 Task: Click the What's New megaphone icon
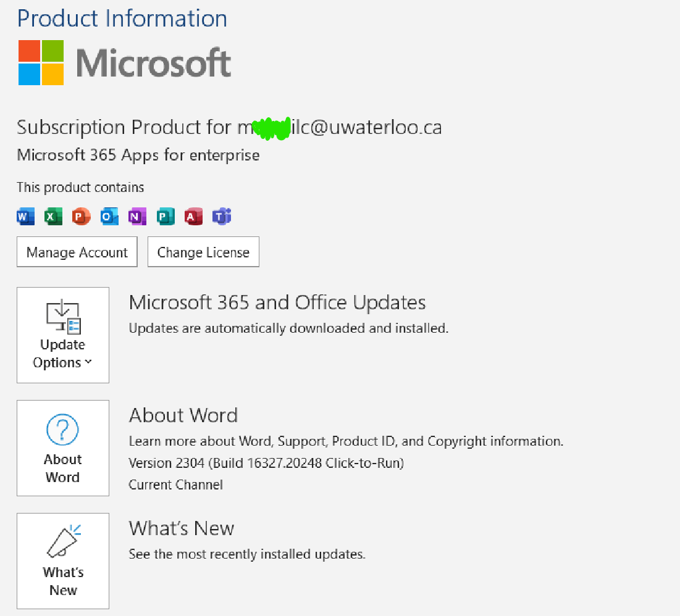click(62, 540)
